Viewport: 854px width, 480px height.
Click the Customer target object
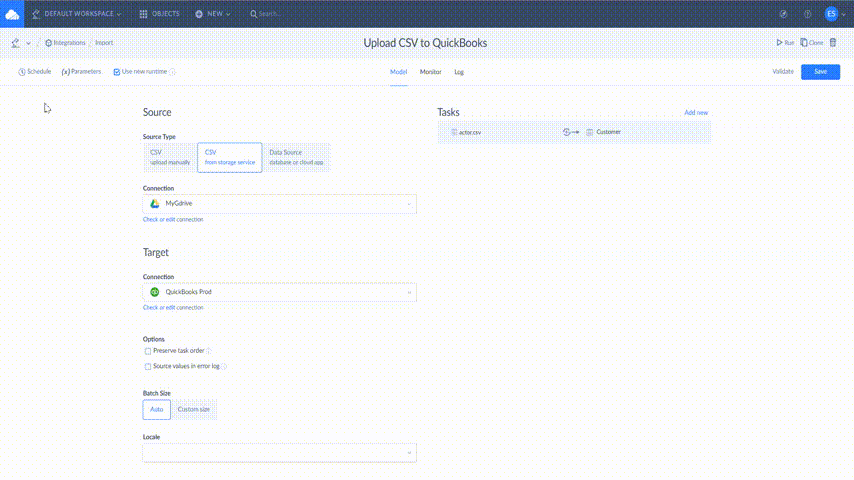click(608, 132)
